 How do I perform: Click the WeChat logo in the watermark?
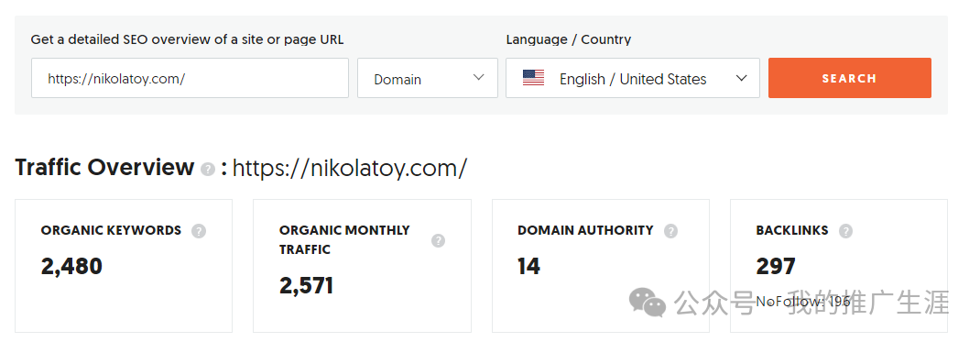648,302
